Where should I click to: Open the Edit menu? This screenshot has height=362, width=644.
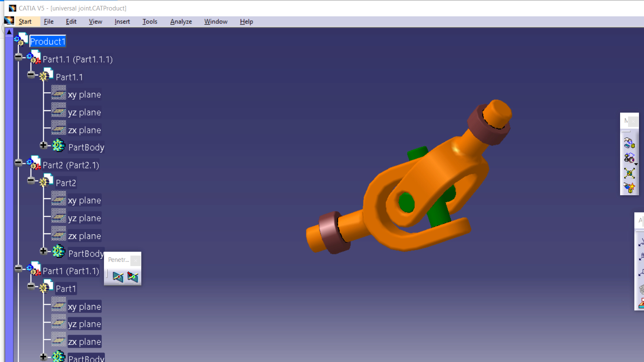[71, 22]
